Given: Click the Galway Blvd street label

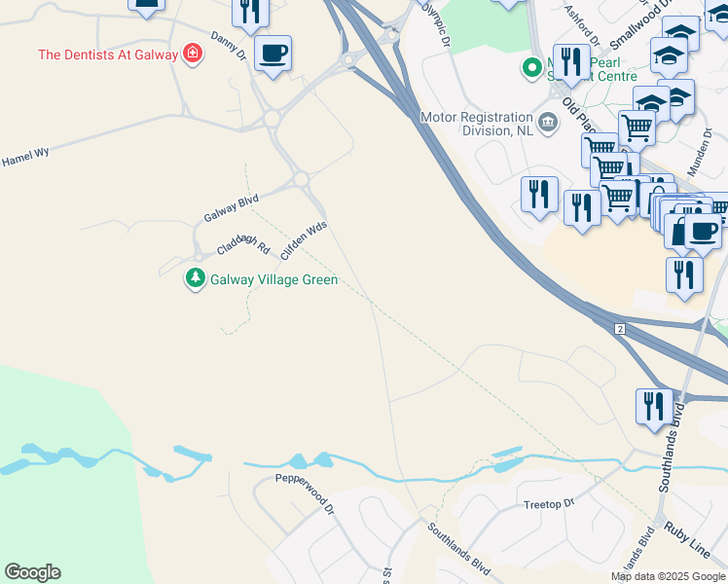Looking at the screenshot, I should (x=232, y=208).
